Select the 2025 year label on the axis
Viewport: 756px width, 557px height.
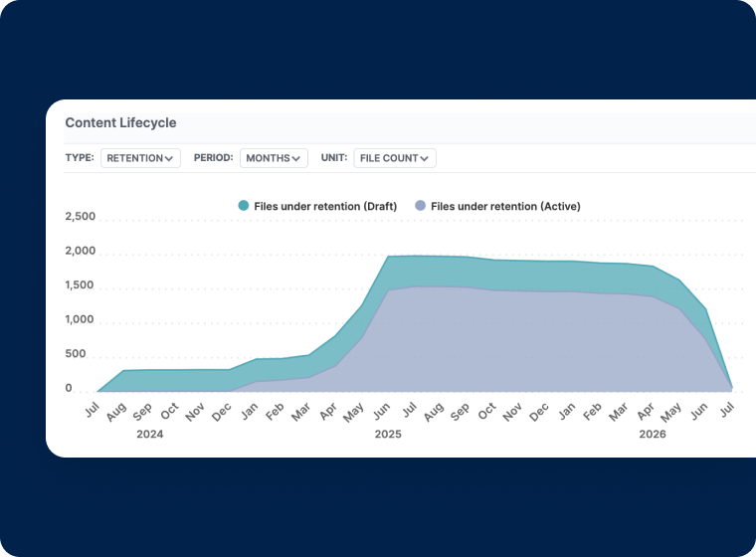(388, 435)
